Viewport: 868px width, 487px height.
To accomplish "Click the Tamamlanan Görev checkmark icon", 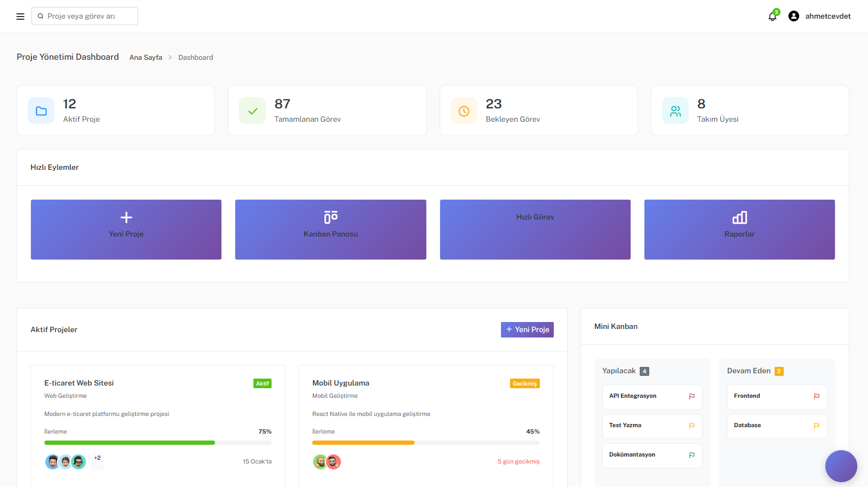I will (252, 111).
